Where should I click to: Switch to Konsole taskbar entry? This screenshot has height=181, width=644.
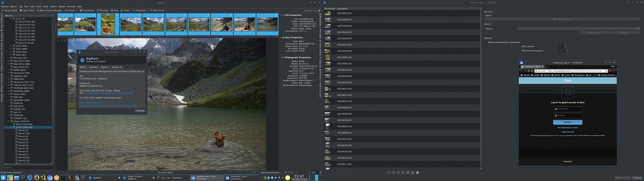pyautogui.click(x=172, y=177)
